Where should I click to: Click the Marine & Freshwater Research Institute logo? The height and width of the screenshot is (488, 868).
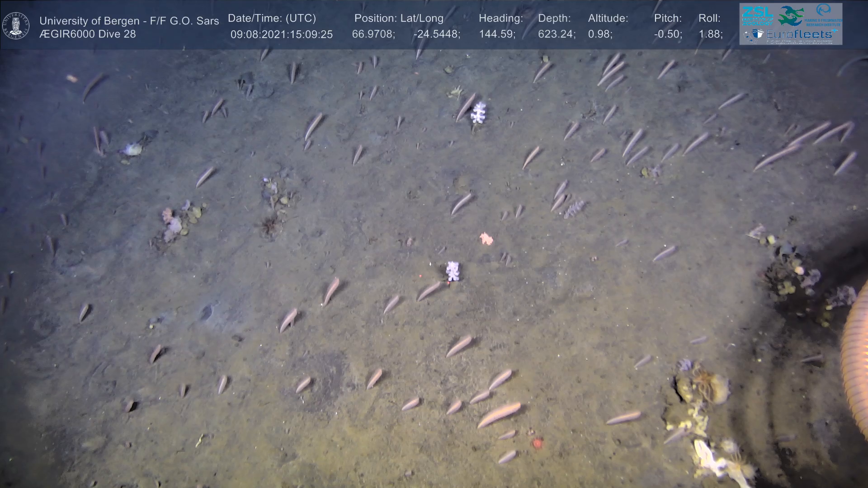pos(824,14)
